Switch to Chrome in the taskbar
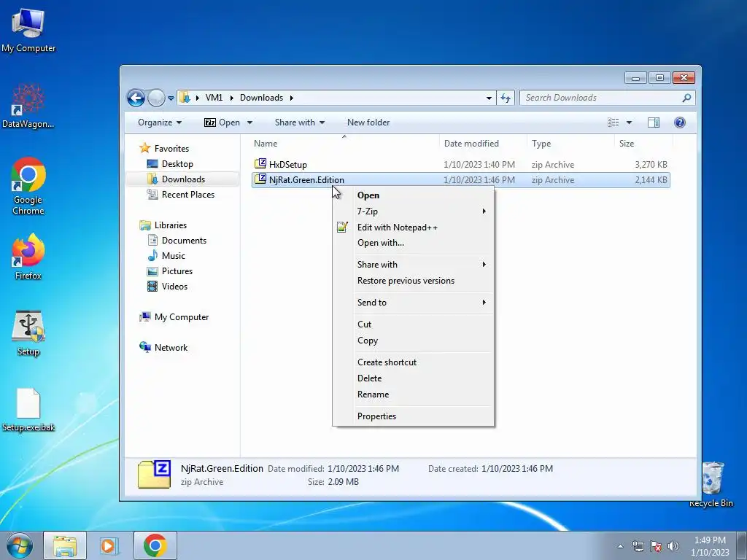 pos(155,545)
